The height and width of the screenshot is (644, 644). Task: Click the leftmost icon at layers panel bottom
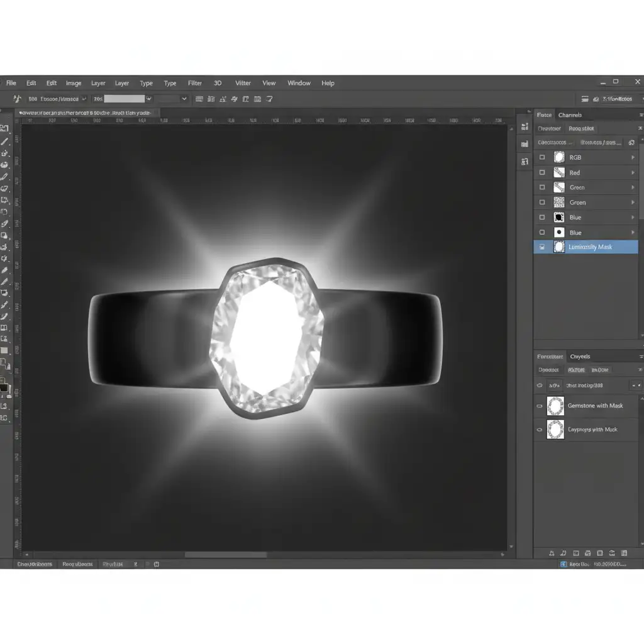click(552, 553)
